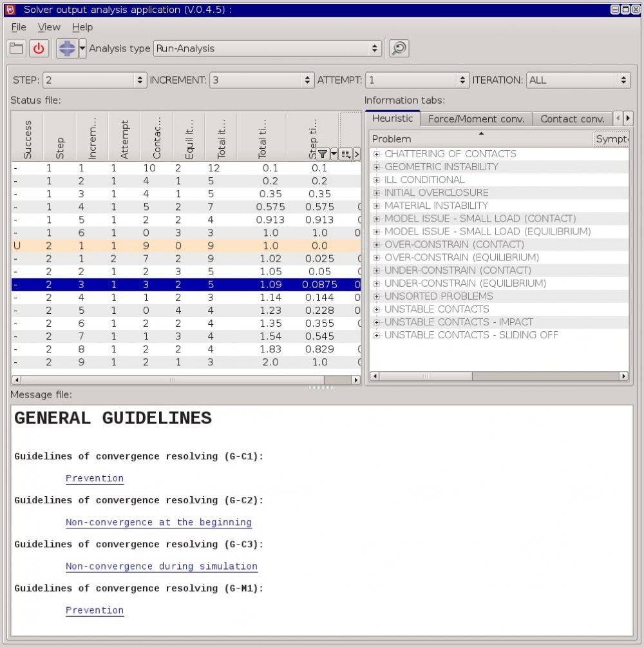644x647 pixels.
Task: Expand OVER-CONSTRAIN (EQUILIBRIUM) node
Action: (x=377, y=258)
